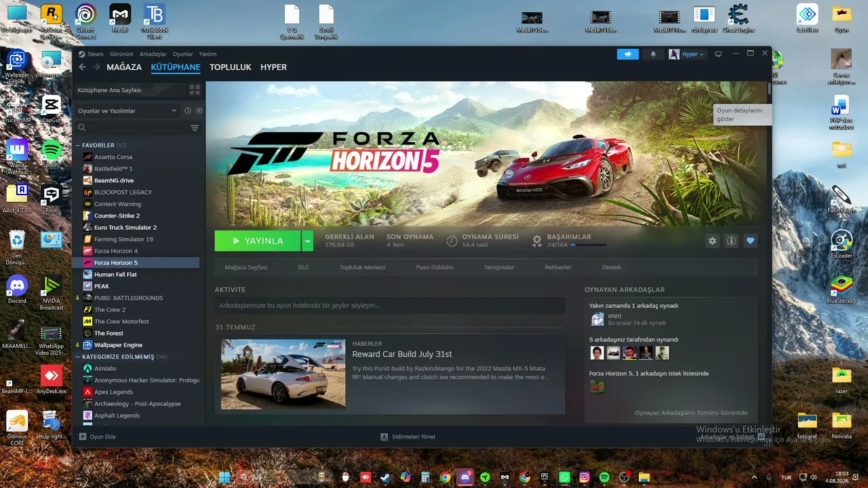Switch to the TOPLULUK tab

tap(231, 67)
